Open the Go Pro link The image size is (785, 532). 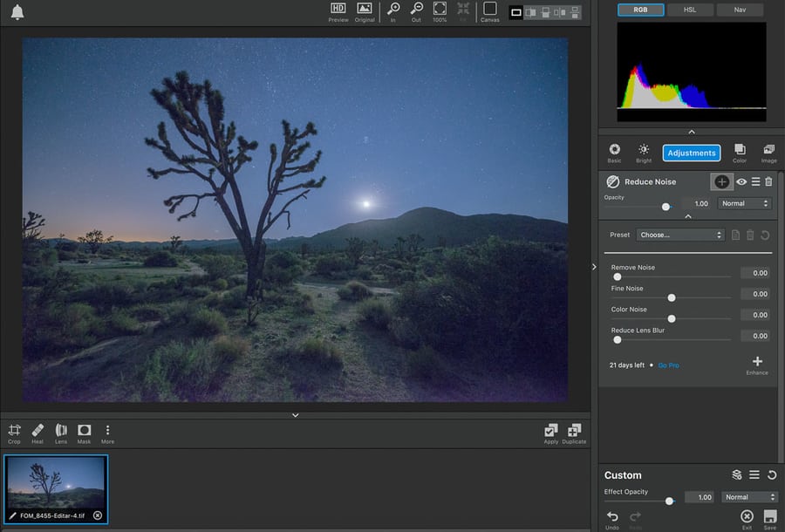pos(668,365)
